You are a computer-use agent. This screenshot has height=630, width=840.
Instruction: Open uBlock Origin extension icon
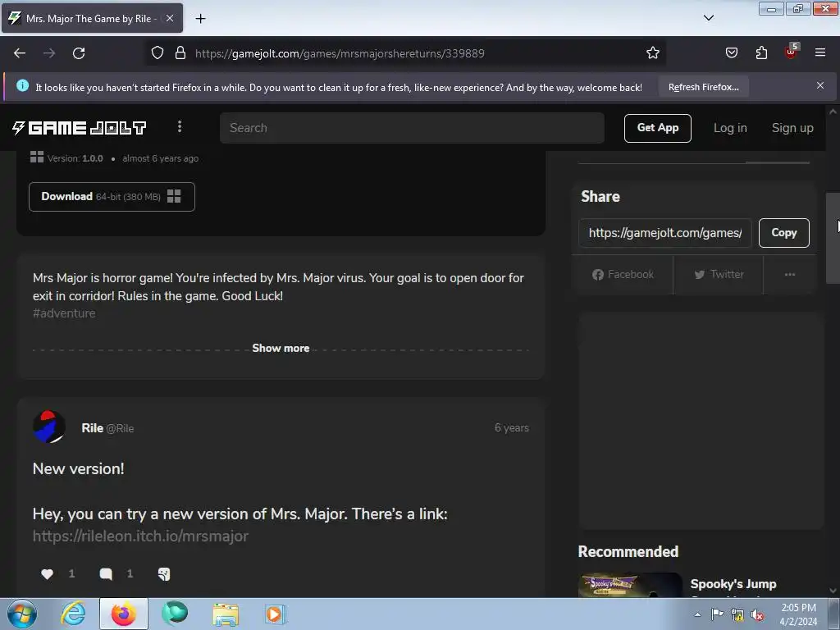[x=792, y=52]
